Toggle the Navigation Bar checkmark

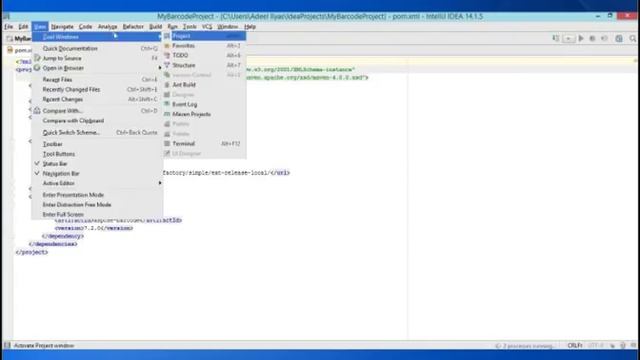tap(37, 173)
